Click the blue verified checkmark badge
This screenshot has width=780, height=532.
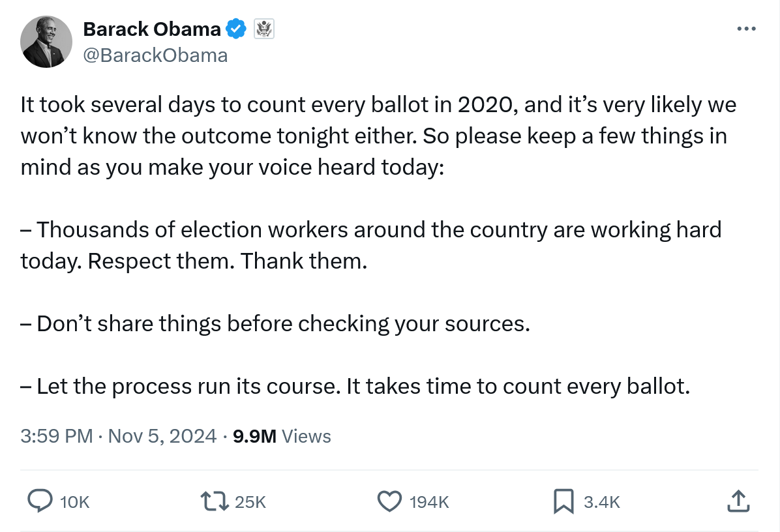point(235,29)
